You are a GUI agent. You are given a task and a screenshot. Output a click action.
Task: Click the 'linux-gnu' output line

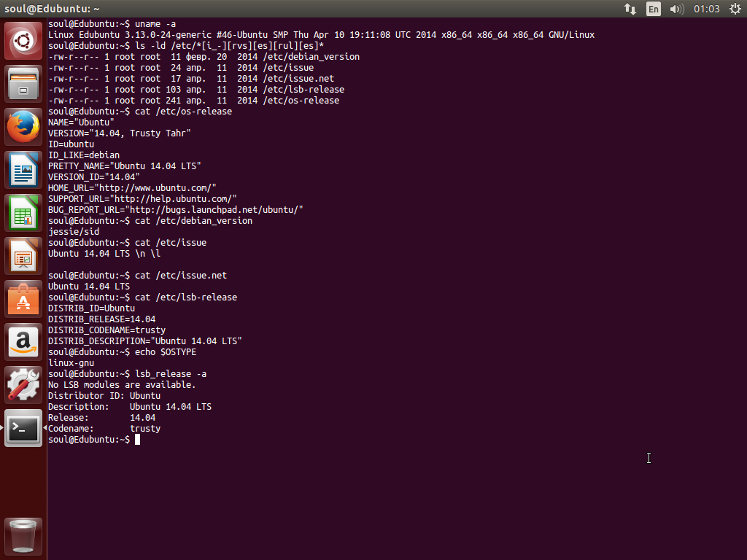71,363
